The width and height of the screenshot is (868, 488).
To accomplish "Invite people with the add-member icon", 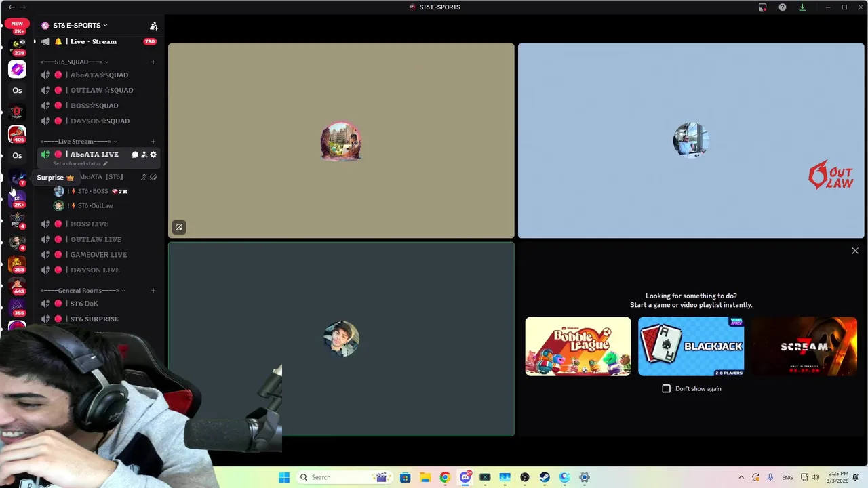I will 154,26.
